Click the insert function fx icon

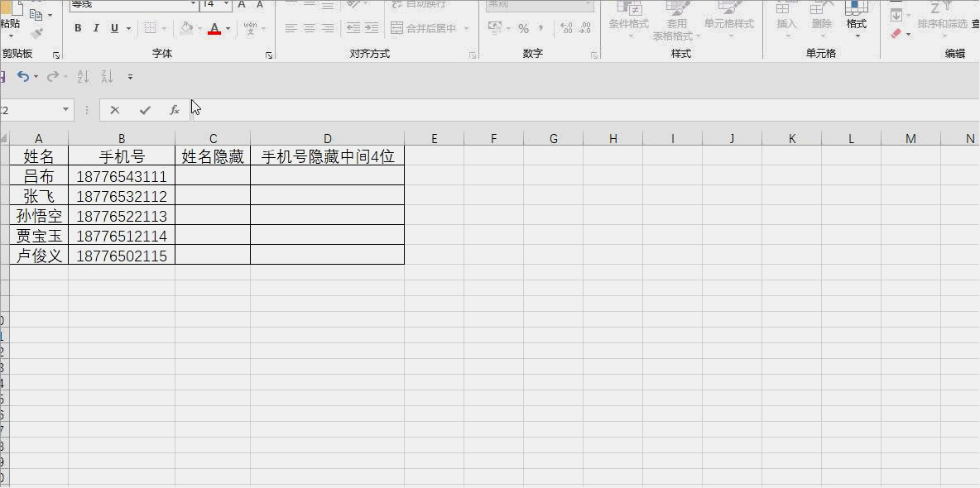[x=175, y=110]
